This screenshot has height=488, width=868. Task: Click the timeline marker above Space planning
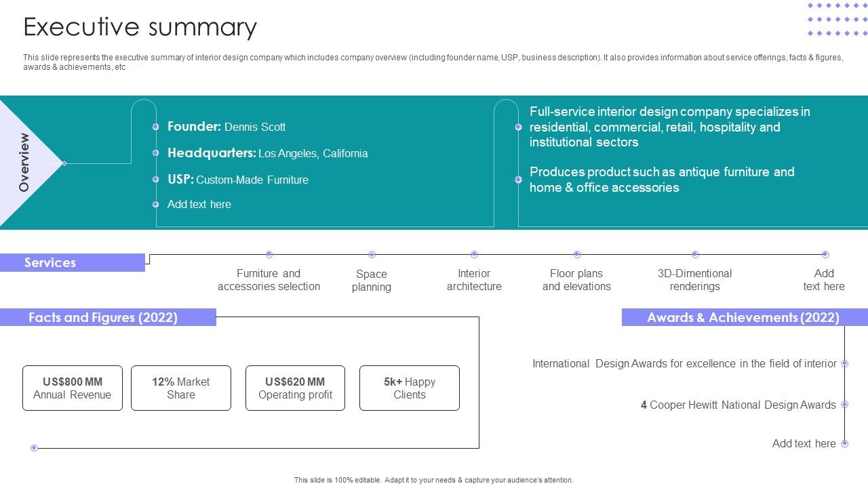372,254
